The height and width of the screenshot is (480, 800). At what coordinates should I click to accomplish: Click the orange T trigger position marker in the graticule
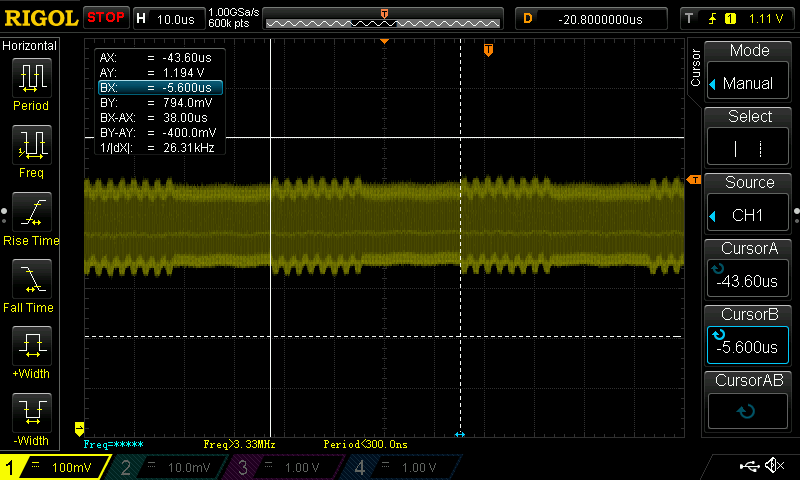(x=488, y=49)
